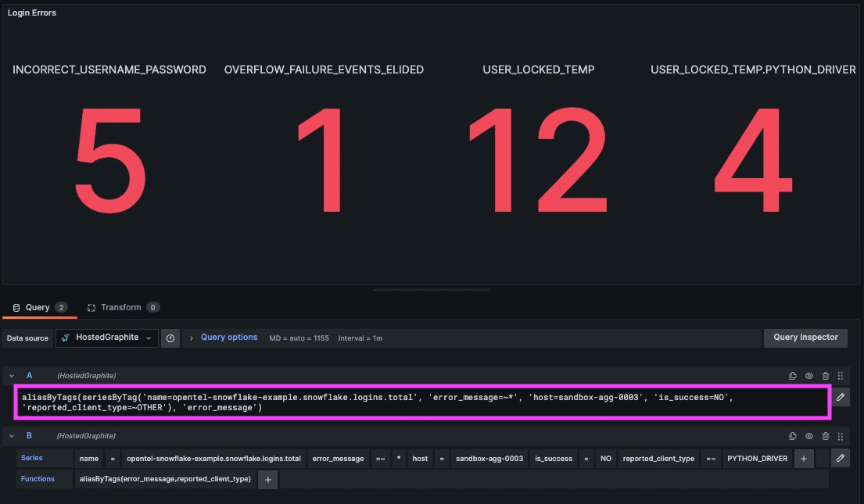This screenshot has height=504, width=864.
Task: Select the NO tag value
Action: point(605,458)
